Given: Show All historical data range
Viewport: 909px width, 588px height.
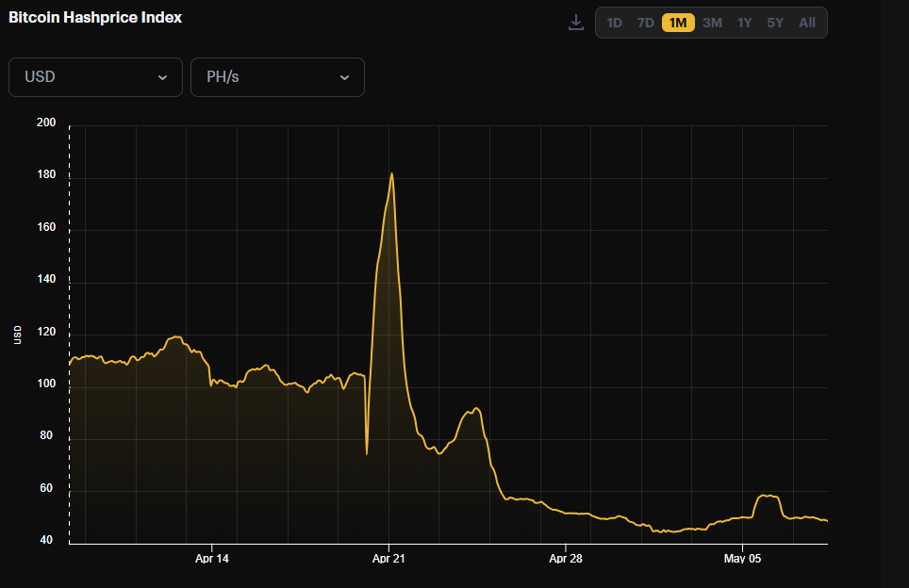Looking at the screenshot, I should (x=807, y=23).
